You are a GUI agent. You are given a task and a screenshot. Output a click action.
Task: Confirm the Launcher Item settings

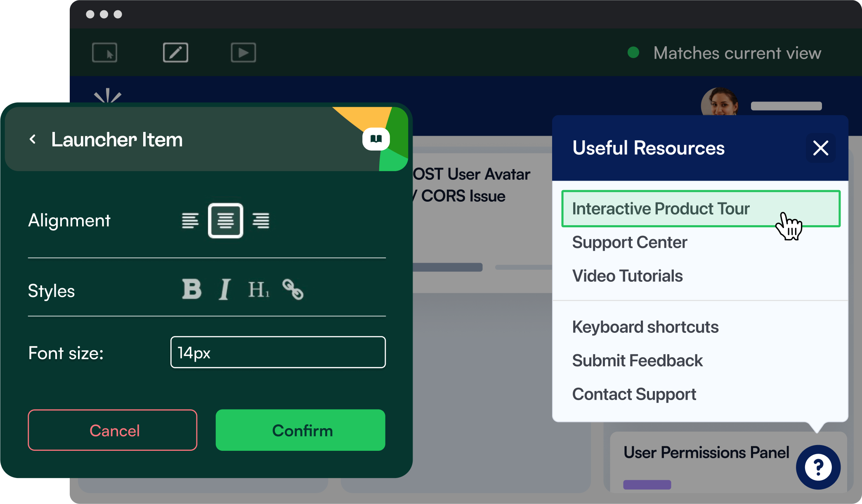click(x=300, y=430)
